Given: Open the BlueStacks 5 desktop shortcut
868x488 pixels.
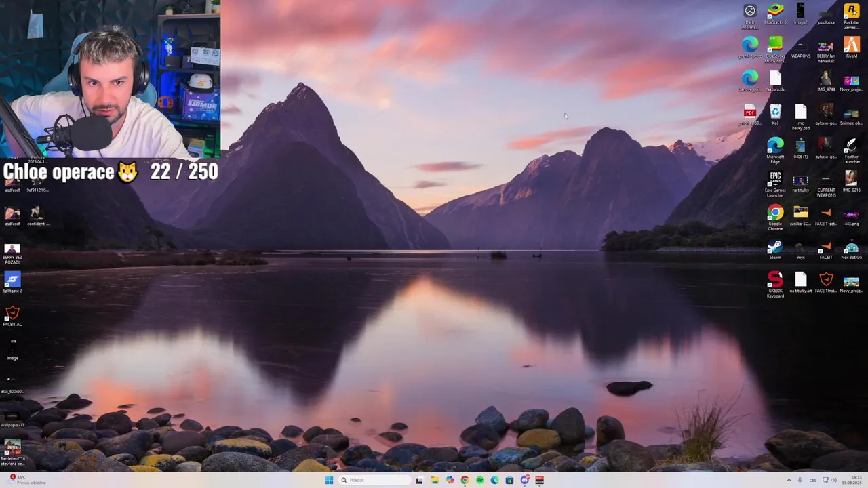Looking at the screenshot, I should click(775, 14).
